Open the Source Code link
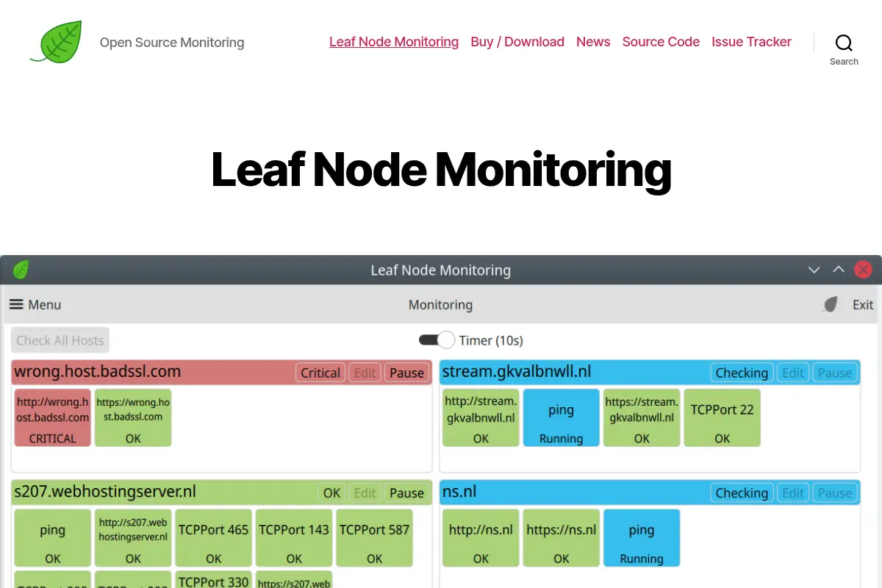882x588 pixels. pyautogui.click(x=661, y=42)
